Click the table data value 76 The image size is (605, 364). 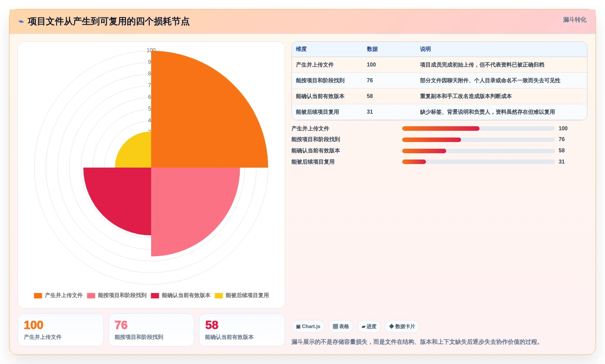click(370, 81)
